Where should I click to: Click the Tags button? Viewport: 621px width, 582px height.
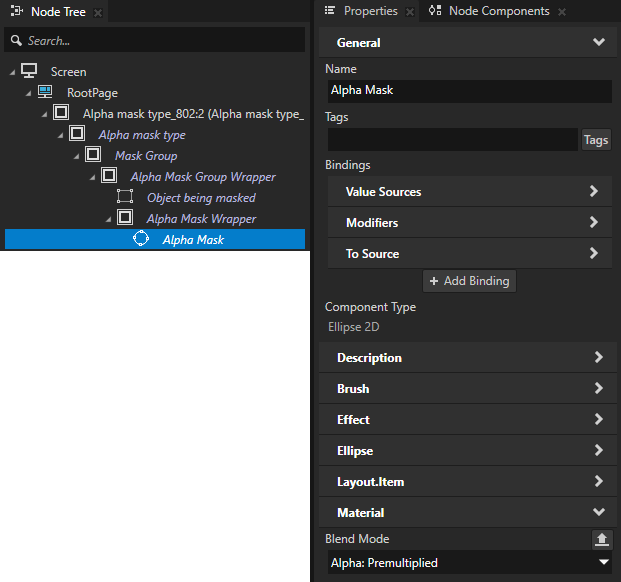pyautogui.click(x=596, y=140)
